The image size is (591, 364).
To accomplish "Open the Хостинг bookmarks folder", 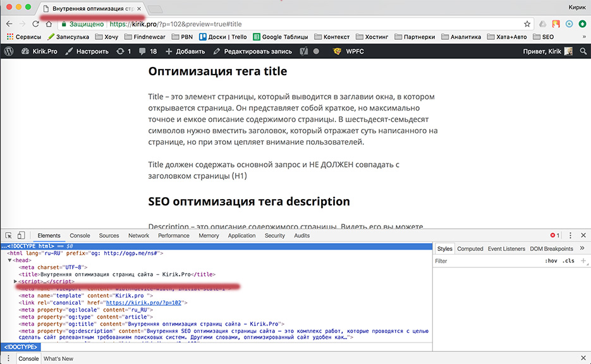I will (372, 37).
